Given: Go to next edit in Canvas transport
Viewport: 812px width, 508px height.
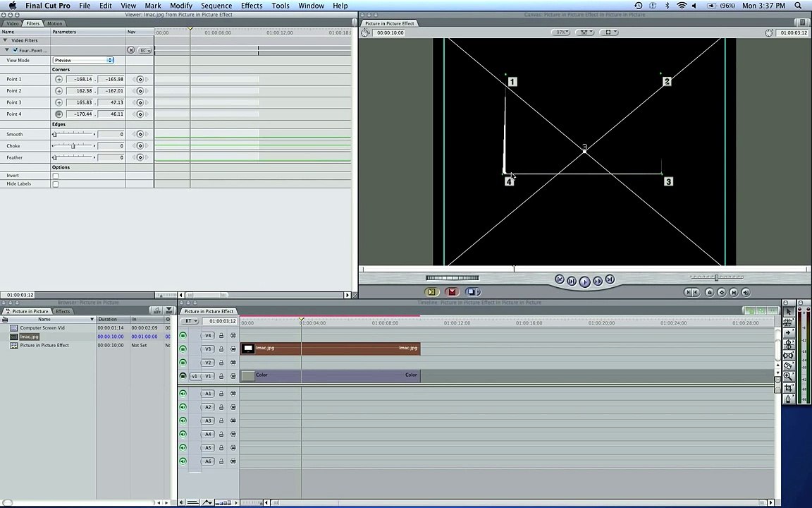Looking at the screenshot, I should click(610, 279).
